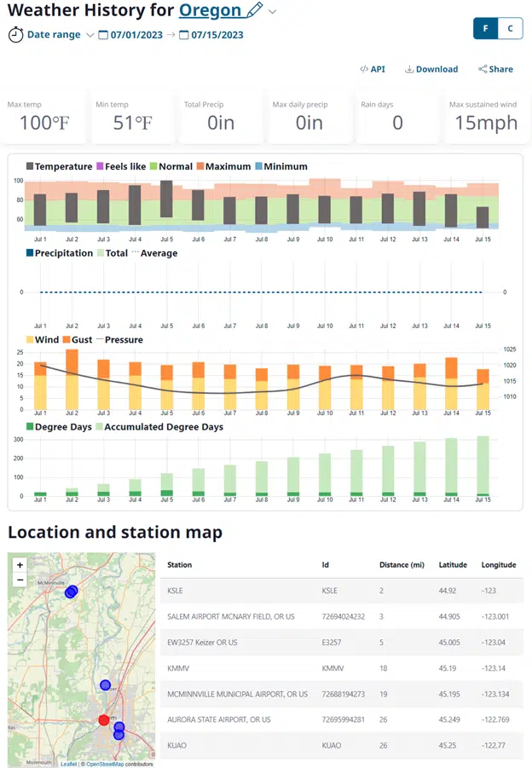Click the API code icon
This screenshot has height=768, width=532.
(364, 69)
